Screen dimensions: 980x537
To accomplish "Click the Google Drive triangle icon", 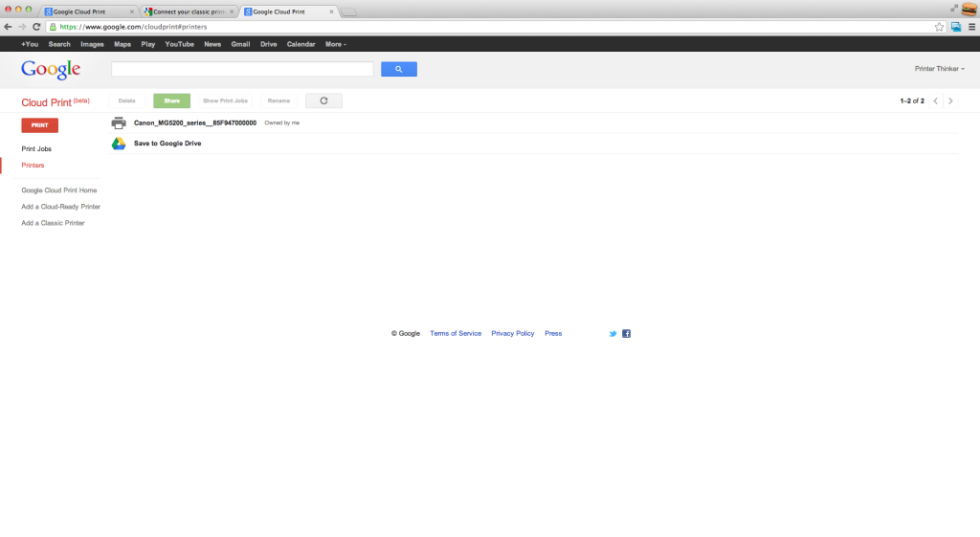I will [119, 144].
